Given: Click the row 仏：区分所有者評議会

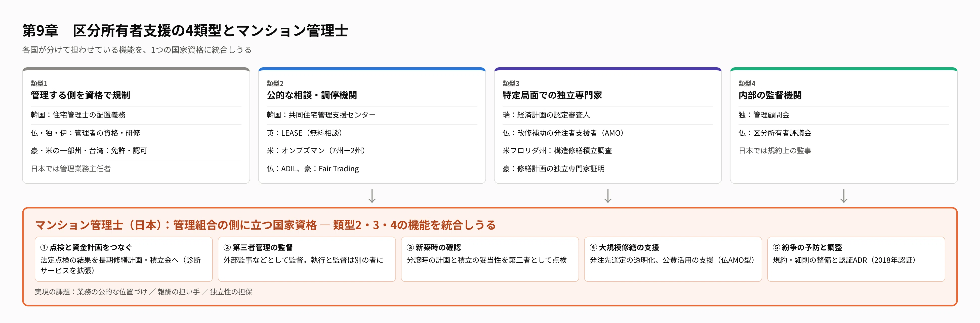Looking at the screenshot, I should [x=843, y=133].
